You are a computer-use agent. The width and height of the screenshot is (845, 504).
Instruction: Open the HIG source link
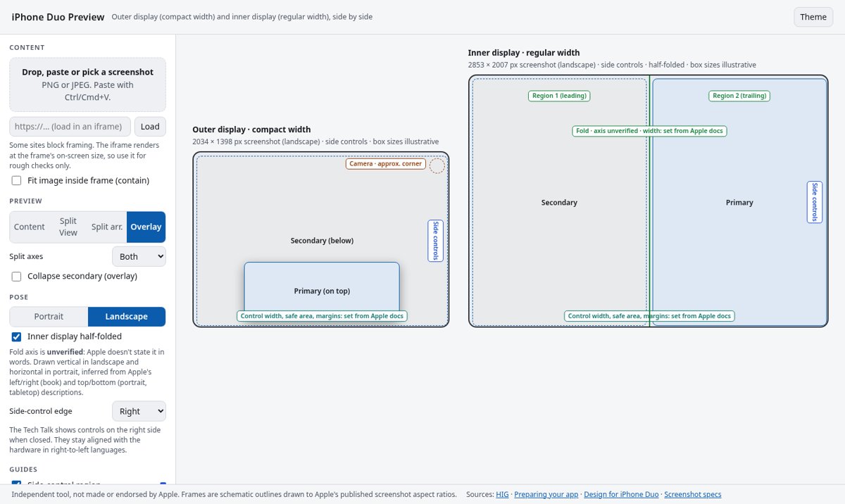point(502,495)
